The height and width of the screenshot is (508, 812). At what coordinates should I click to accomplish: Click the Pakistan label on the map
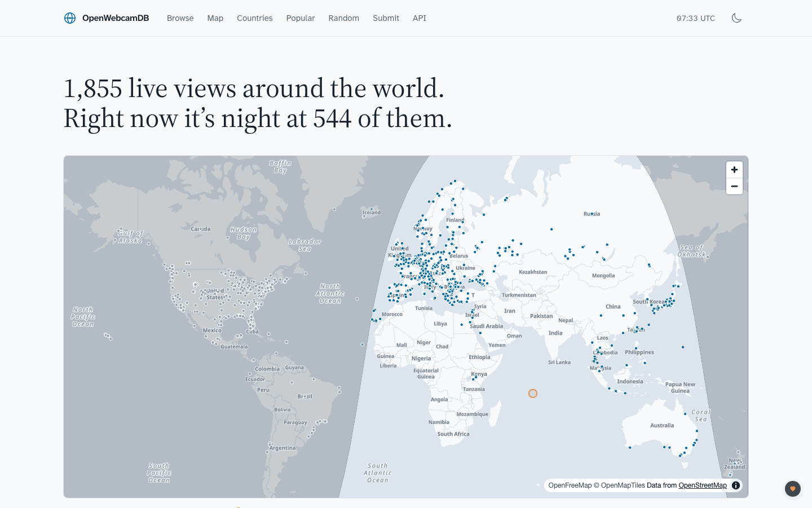541,316
